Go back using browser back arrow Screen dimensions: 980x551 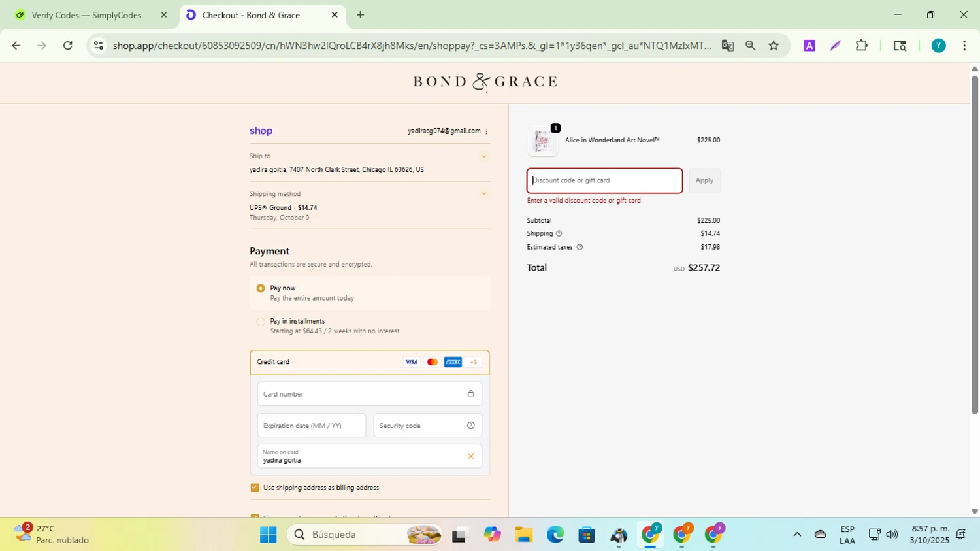[16, 46]
